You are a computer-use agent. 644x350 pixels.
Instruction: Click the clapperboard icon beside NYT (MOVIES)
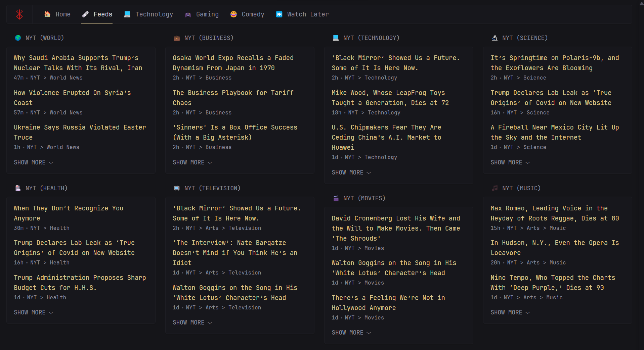pyautogui.click(x=336, y=198)
